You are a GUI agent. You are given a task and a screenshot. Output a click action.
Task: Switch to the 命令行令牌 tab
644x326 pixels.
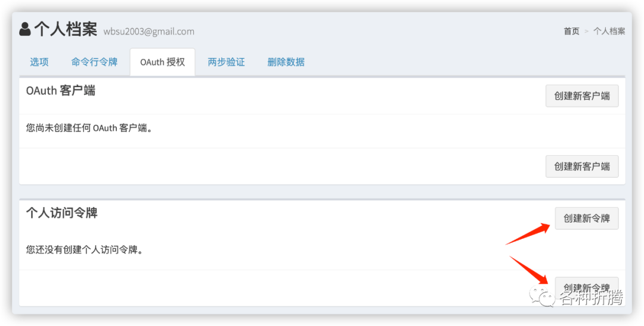click(x=94, y=62)
